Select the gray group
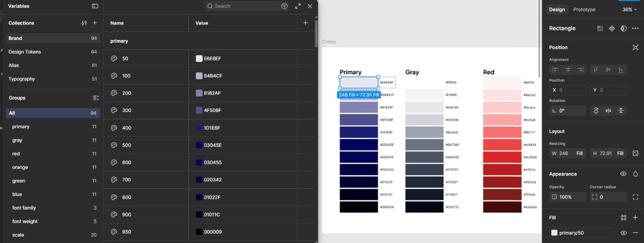644x243 pixels. coord(53,140)
